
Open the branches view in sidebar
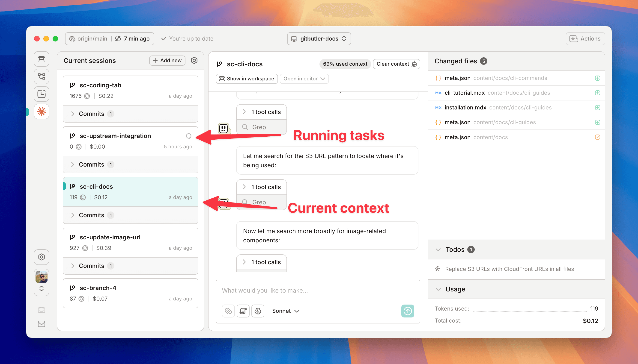point(41,76)
